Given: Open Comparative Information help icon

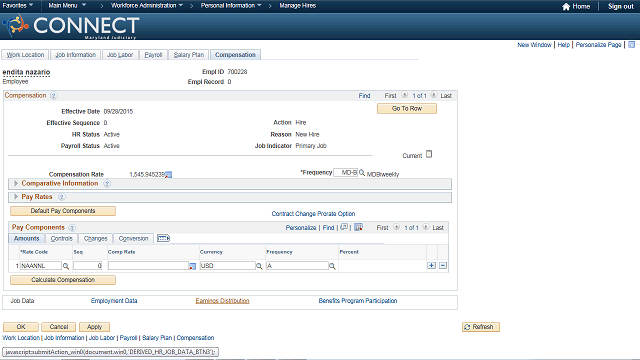Looking at the screenshot, I should tap(107, 184).
